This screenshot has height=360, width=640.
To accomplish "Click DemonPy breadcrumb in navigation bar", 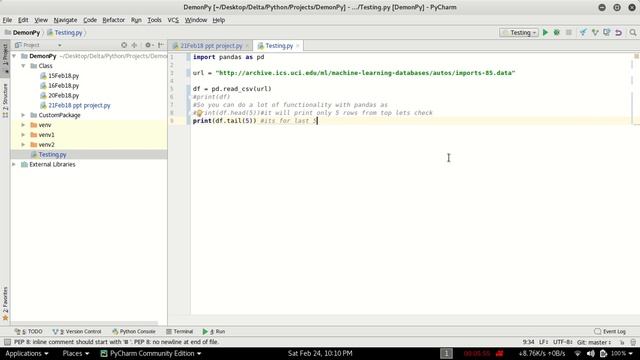I will [x=22, y=33].
